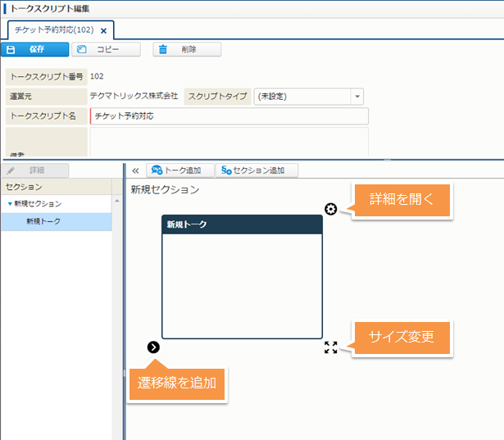Collapse the section panel with double chevron
This screenshot has width=504, height=440.
135,171
